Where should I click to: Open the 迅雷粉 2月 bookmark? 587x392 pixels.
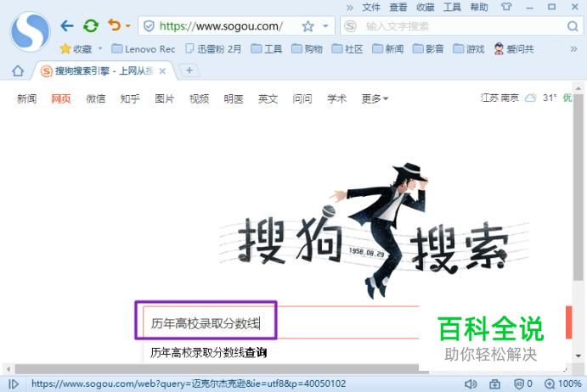(x=213, y=49)
